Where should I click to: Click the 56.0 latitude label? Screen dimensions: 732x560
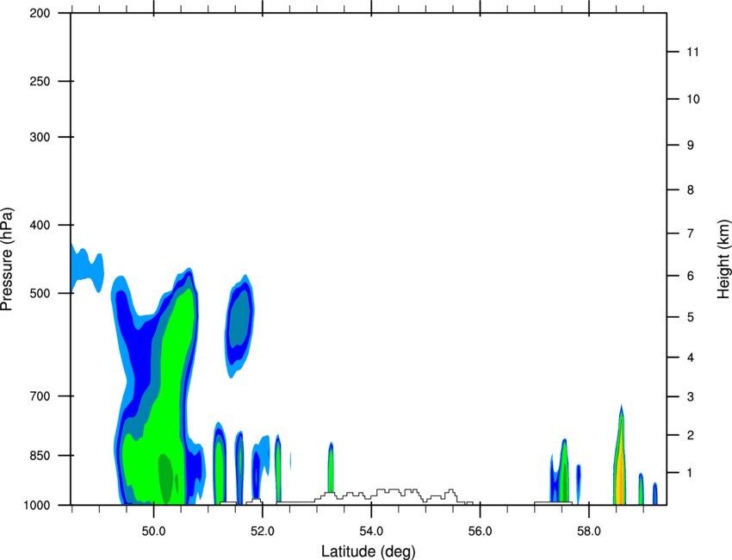point(480,532)
